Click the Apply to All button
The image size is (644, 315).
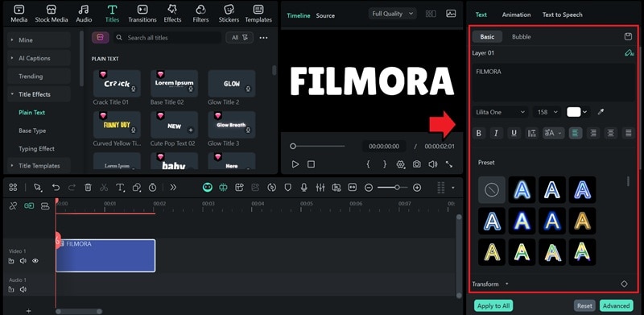tap(493, 305)
